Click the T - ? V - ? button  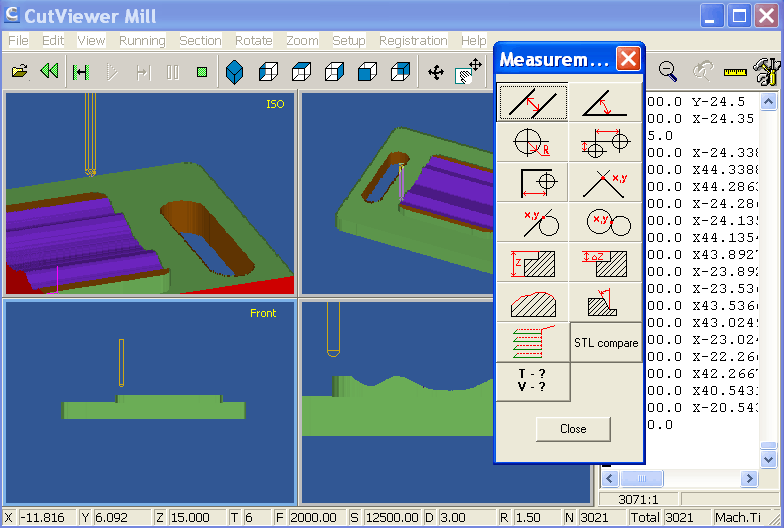pyautogui.click(x=532, y=381)
